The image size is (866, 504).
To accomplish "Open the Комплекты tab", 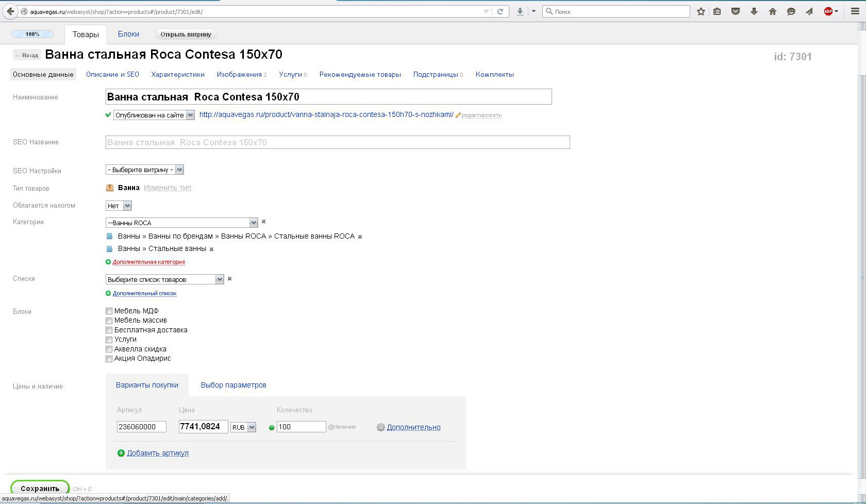I will pos(495,75).
